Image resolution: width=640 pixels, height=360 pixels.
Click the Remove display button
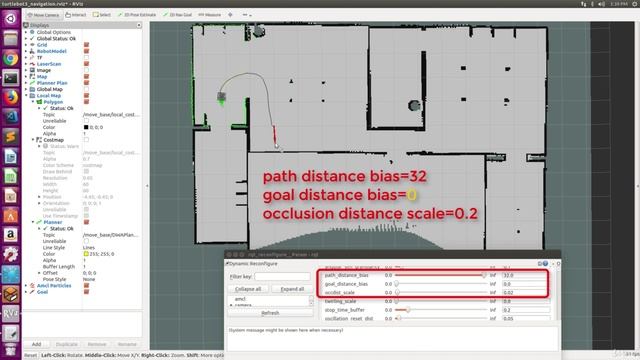click(97, 344)
